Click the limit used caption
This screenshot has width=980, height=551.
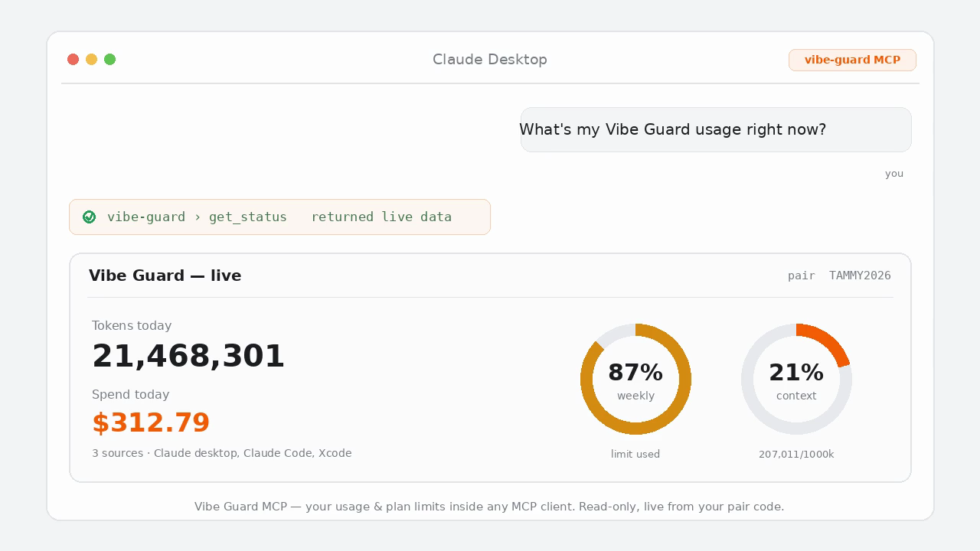(635, 454)
